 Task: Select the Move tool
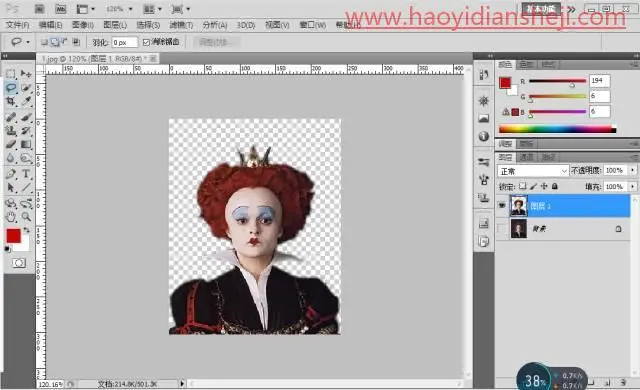[x=26, y=73]
